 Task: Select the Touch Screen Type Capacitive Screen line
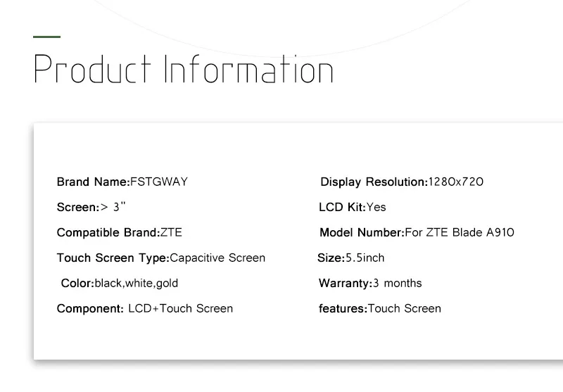[x=161, y=258]
